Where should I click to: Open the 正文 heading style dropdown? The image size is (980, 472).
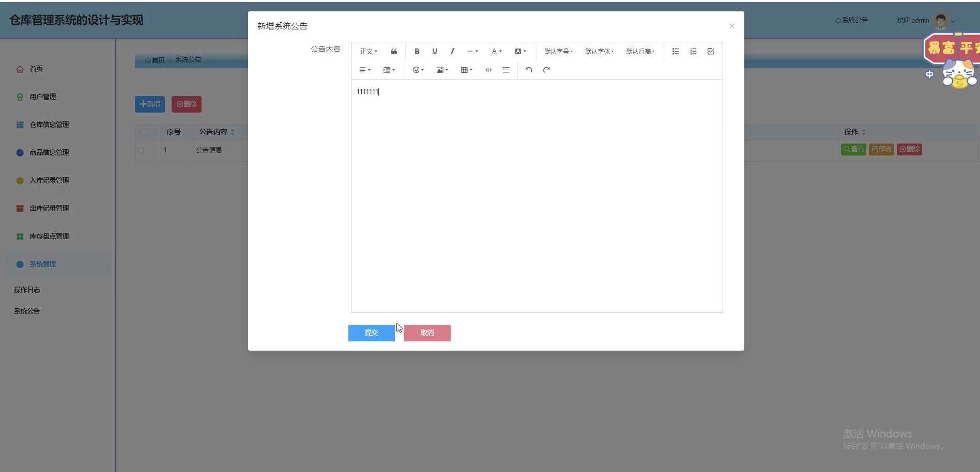(369, 51)
